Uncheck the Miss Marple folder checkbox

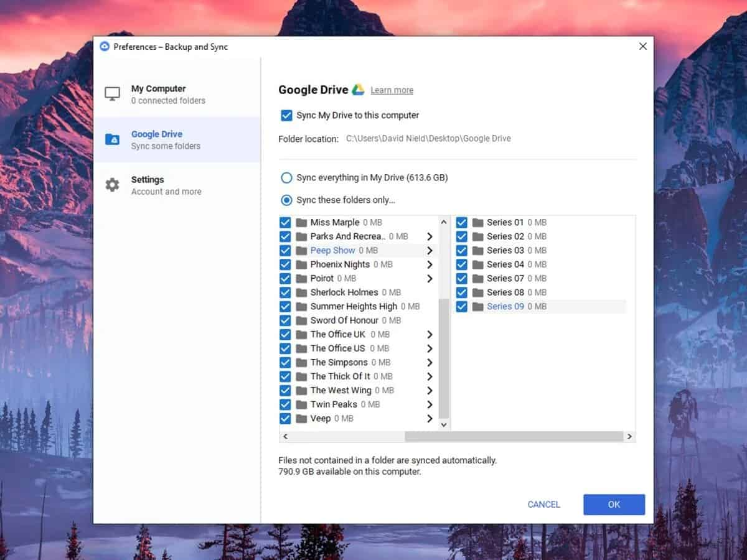(x=285, y=223)
